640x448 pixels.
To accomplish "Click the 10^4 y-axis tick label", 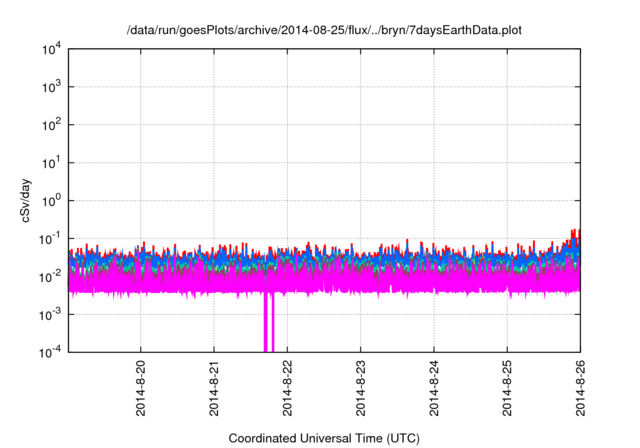I will (x=51, y=49).
